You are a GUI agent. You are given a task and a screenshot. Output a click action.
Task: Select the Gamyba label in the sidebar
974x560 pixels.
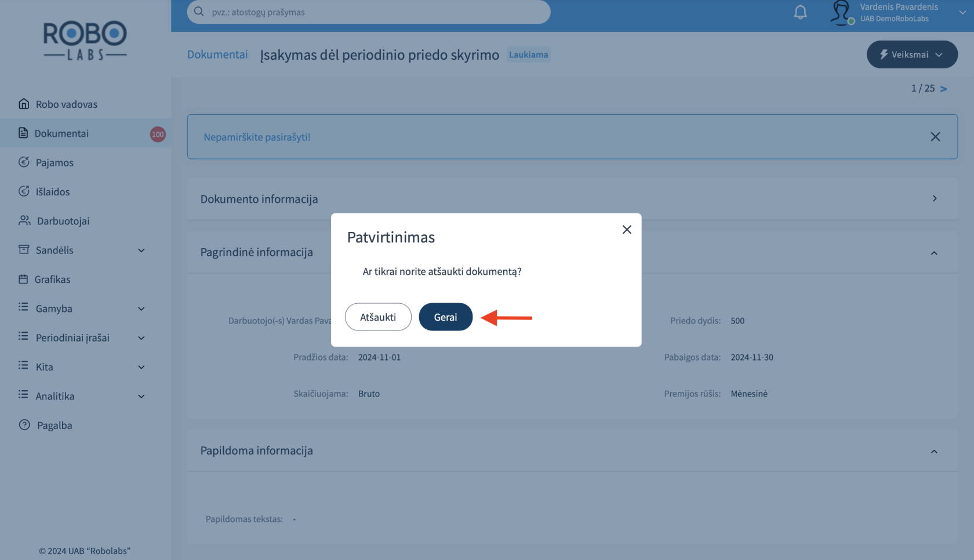(54, 309)
